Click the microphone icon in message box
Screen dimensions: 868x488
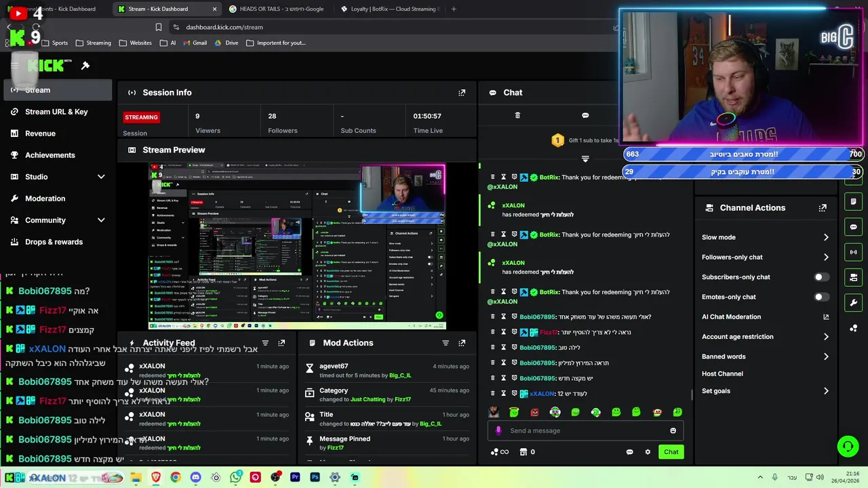[x=498, y=430]
